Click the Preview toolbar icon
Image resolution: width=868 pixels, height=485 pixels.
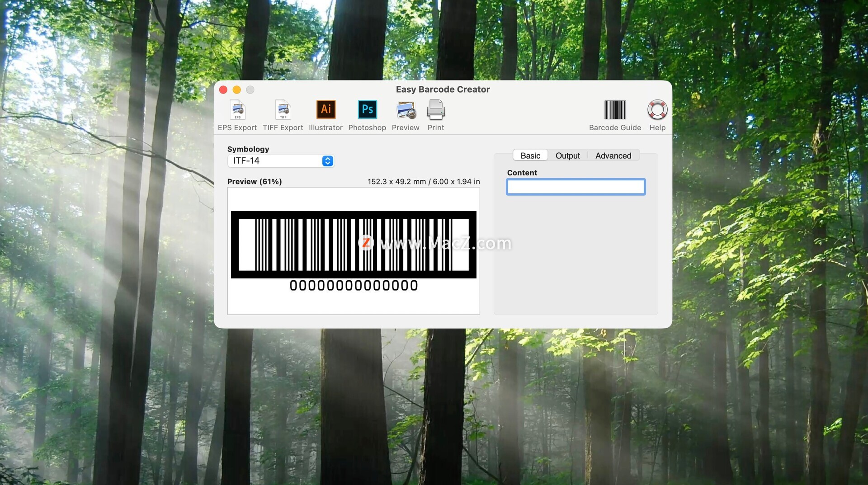(x=406, y=110)
